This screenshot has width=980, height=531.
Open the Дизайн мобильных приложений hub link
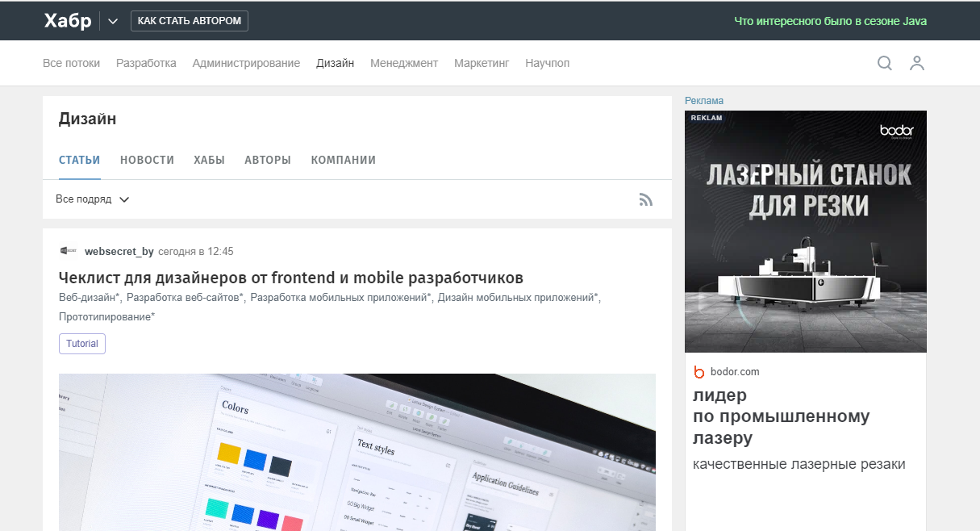point(519,298)
